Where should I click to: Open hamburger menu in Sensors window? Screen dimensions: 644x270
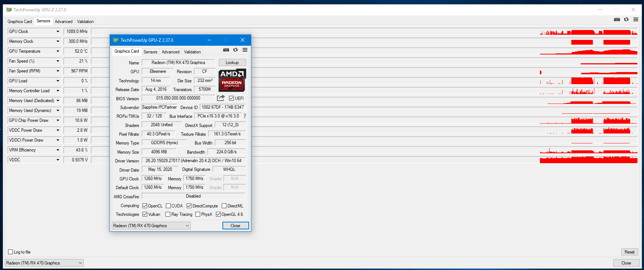(x=636, y=19)
